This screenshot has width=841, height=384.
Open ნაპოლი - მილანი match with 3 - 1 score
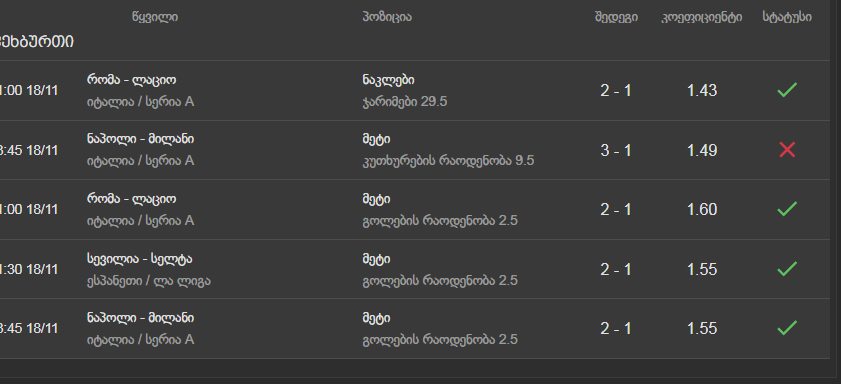point(141,139)
